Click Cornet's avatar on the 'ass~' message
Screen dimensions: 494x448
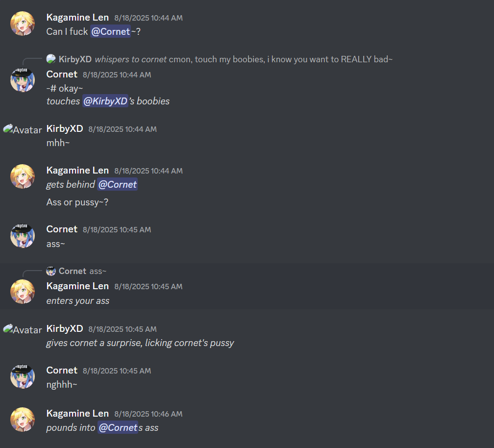click(23, 236)
